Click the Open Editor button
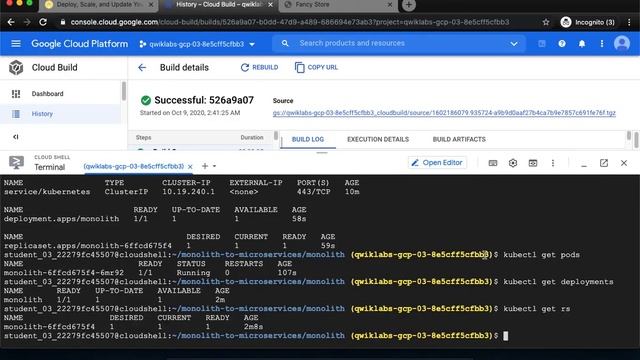640x360 pixels. [x=437, y=162]
